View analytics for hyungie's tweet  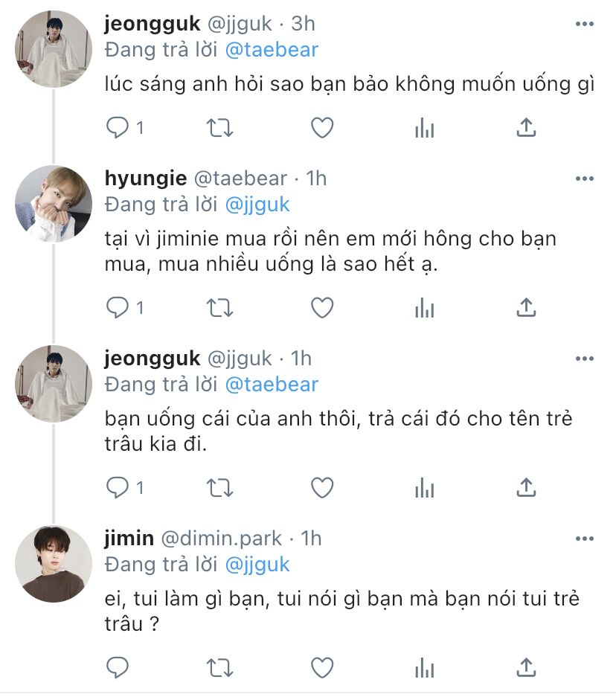click(424, 307)
